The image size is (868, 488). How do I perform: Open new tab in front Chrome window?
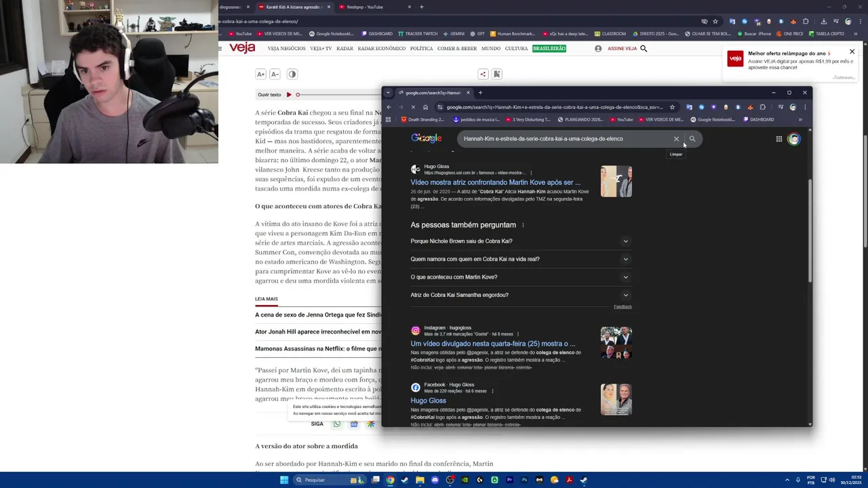coord(480,93)
